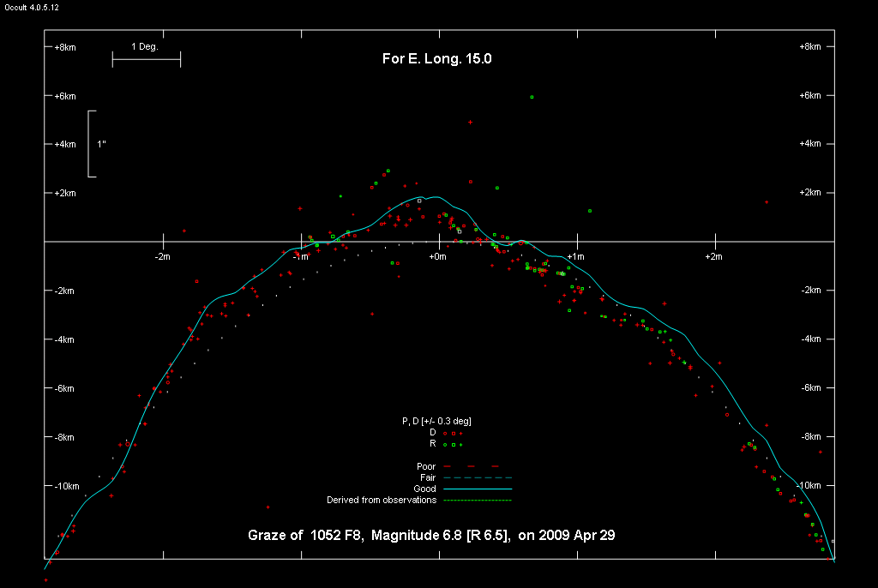This screenshot has height=588, width=878.
Task: Click the +2km label on the right axis
Action: pyautogui.click(x=810, y=193)
